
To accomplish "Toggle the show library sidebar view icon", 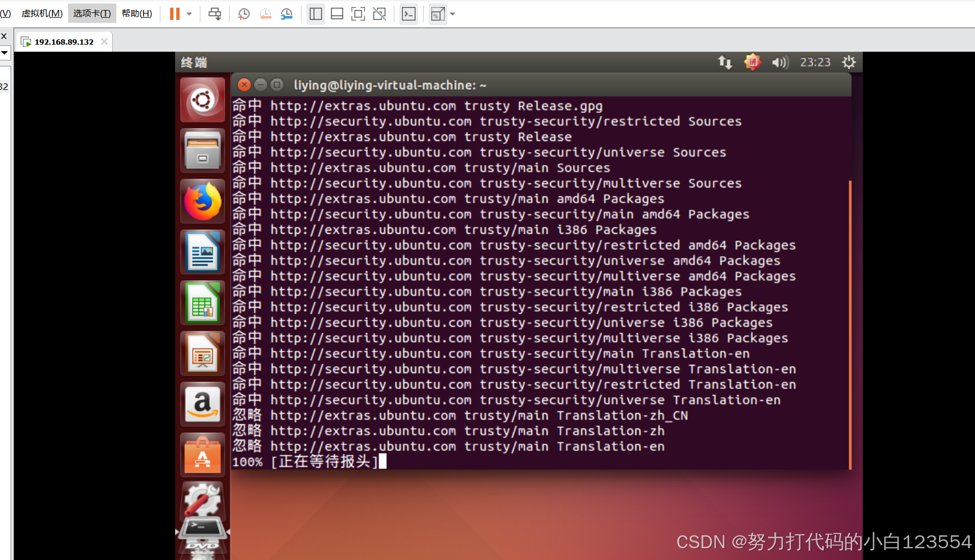I will click(316, 14).
